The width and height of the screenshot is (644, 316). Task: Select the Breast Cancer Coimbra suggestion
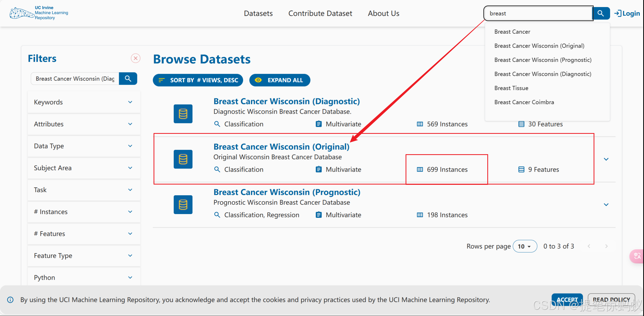click(547, 102)
